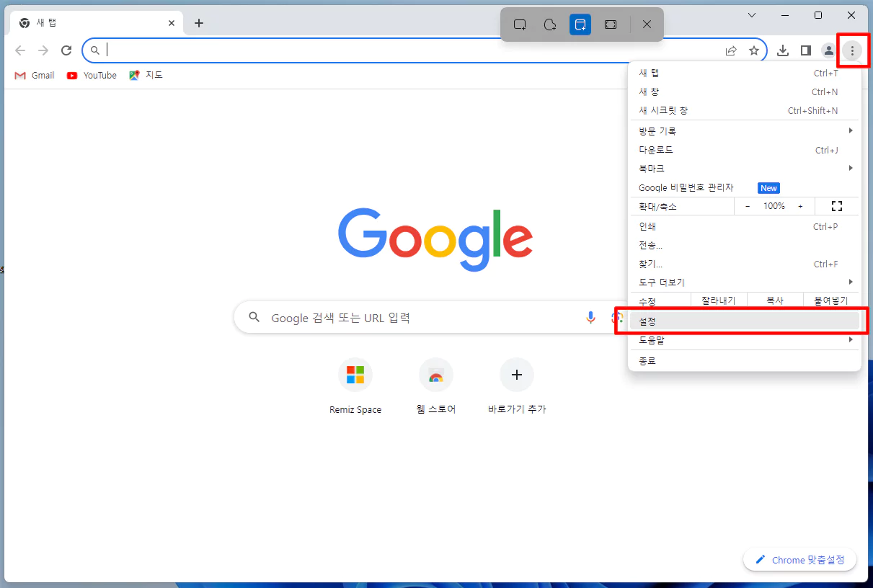Select 새 창 menu item

click(x=744, y=92)
